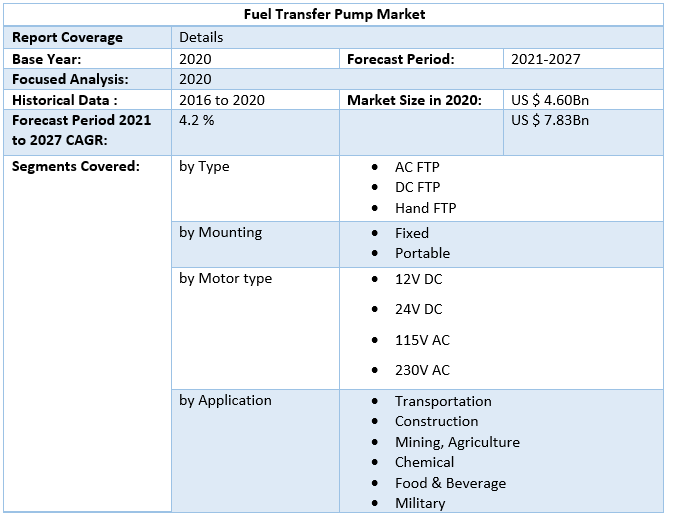Click the 24V DC motor type
Screen dimensions: 676x521
coord(418,309)
